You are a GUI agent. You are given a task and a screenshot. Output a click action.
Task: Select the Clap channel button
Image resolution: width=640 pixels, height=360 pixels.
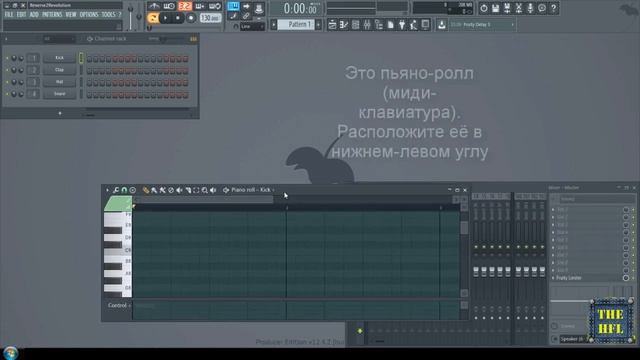(60, 70)
